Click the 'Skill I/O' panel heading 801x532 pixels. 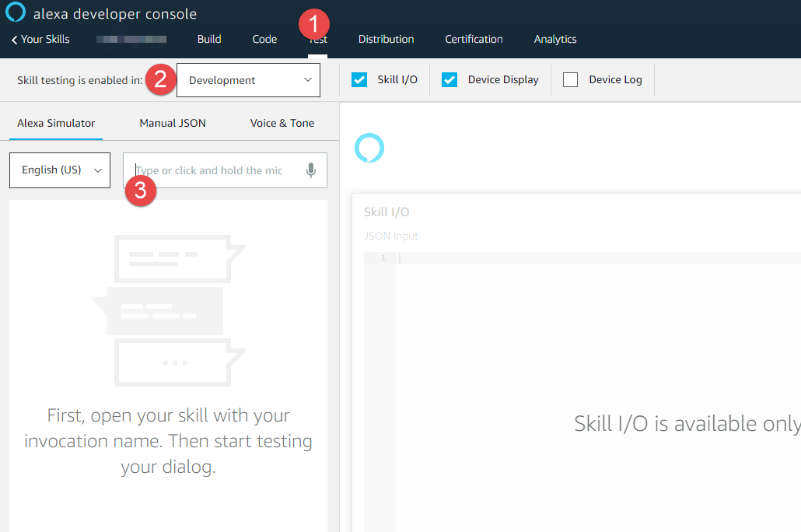(x=387, y=212)
